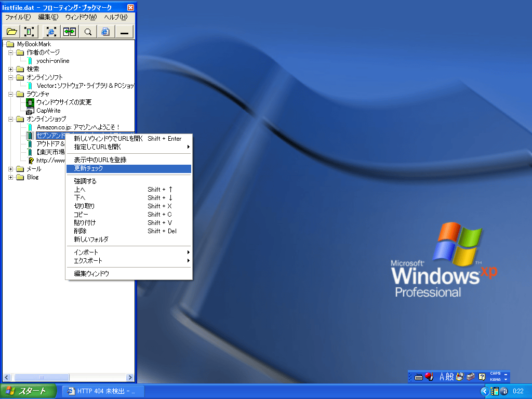Click the horizontal scrollbar left arrow
The width and height of the screenshot is (532, 399).
click(7, 377)
